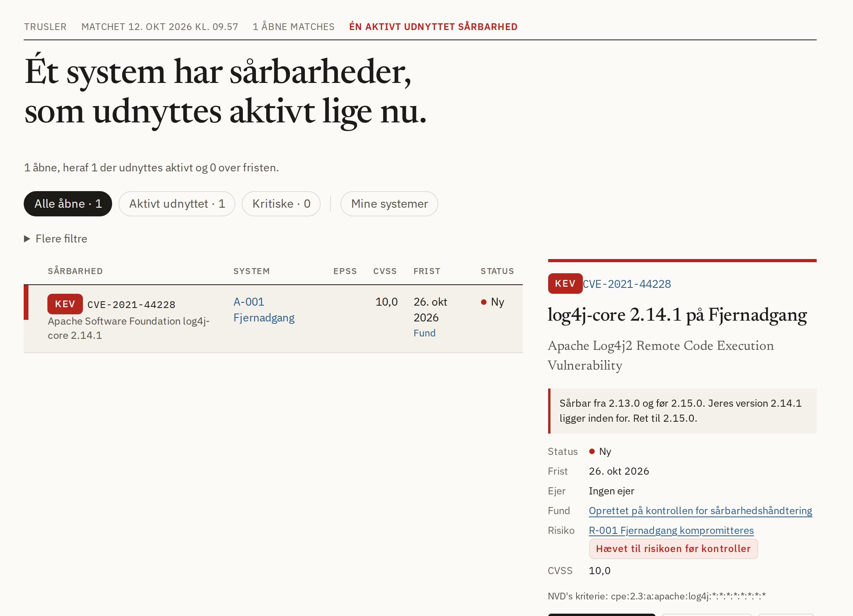Screen dimensions: 853x616
Task: Click the KEV badge in the table row
Action: pos(65,304)
